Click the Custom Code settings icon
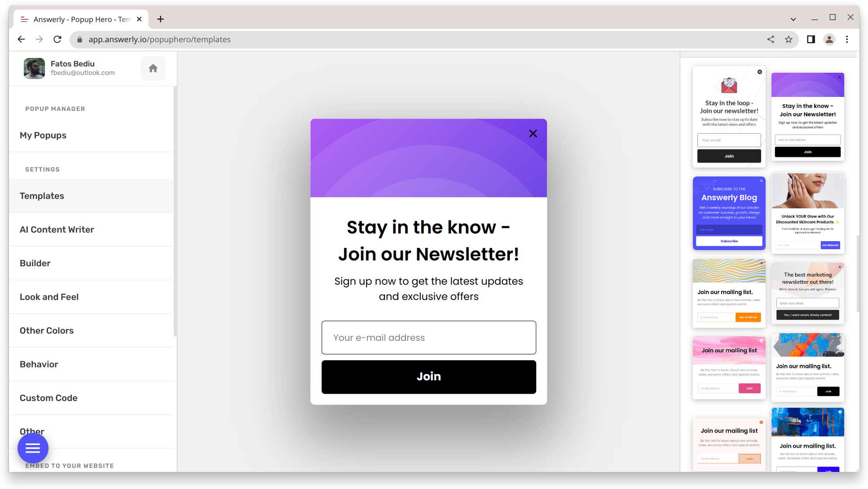868x489 pixels. [x=48, y=398]
